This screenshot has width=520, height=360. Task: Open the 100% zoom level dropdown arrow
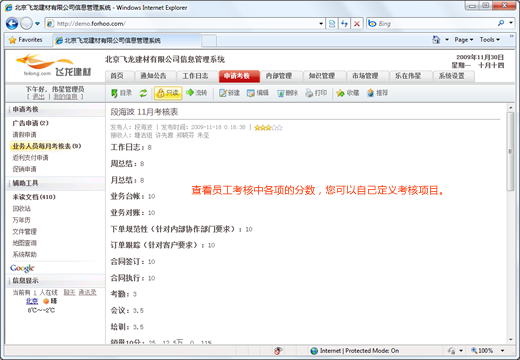[502, 351]
